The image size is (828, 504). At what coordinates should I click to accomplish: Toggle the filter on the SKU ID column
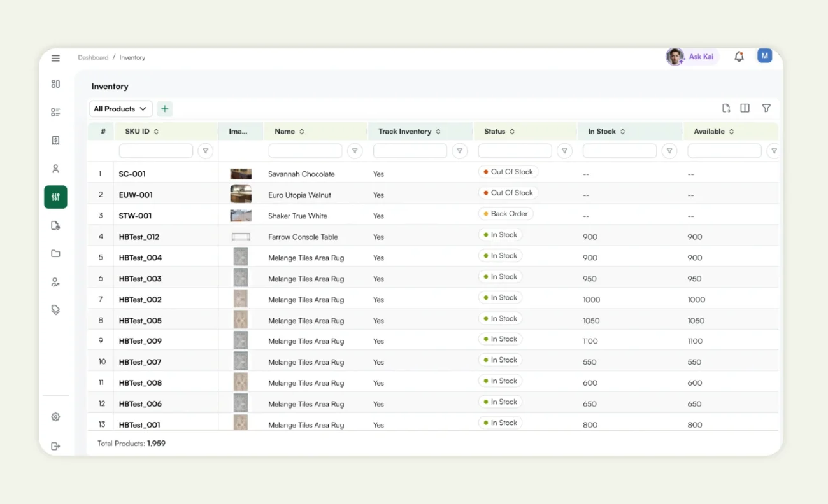point(205,151)
